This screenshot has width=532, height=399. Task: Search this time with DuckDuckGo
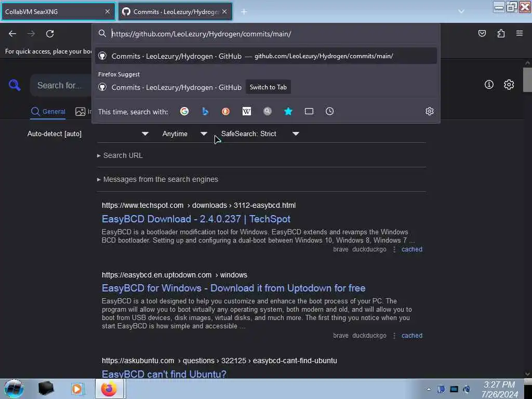pyautogui.click(x=225, y=111)
